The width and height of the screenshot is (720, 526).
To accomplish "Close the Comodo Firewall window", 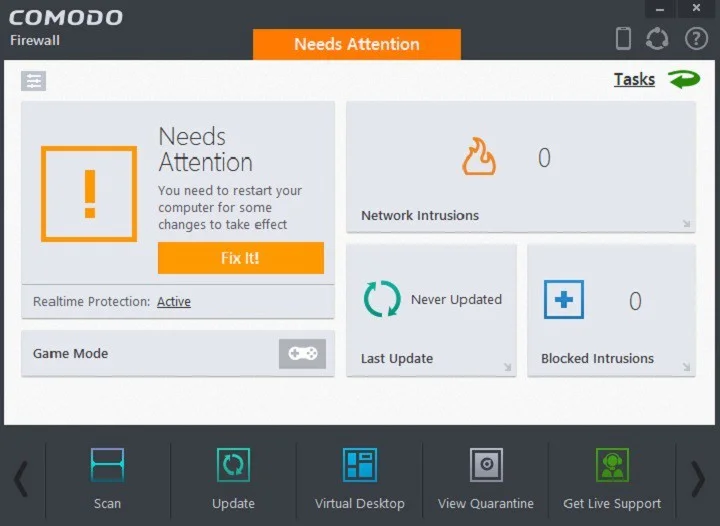I will 697,8.
